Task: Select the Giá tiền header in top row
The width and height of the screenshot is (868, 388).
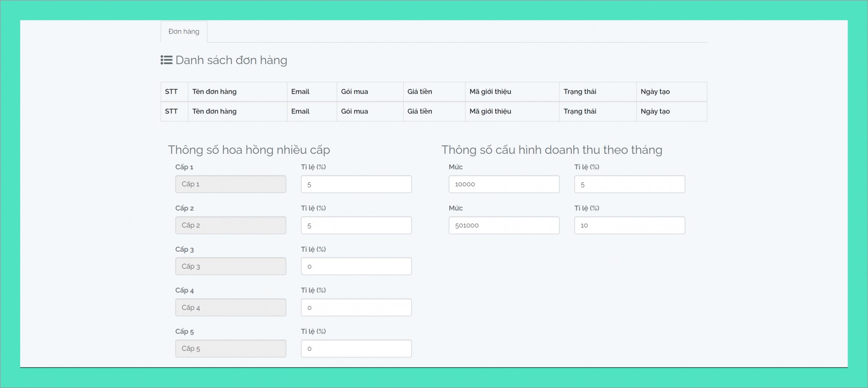Action: tap(420, 92)
